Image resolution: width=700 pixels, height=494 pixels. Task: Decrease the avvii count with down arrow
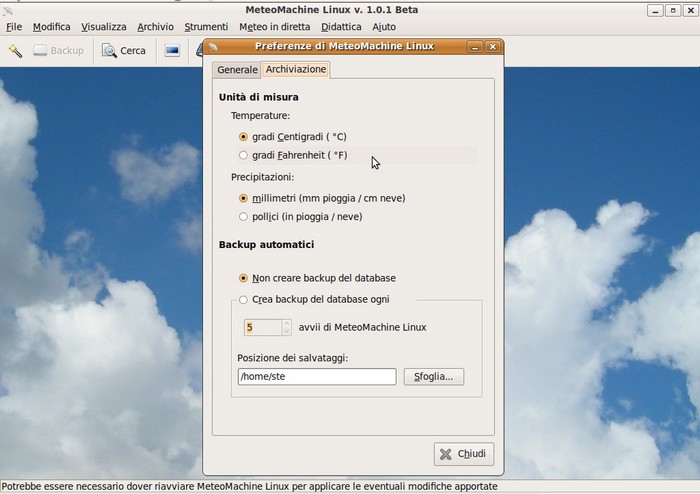(x=287, y=332)
